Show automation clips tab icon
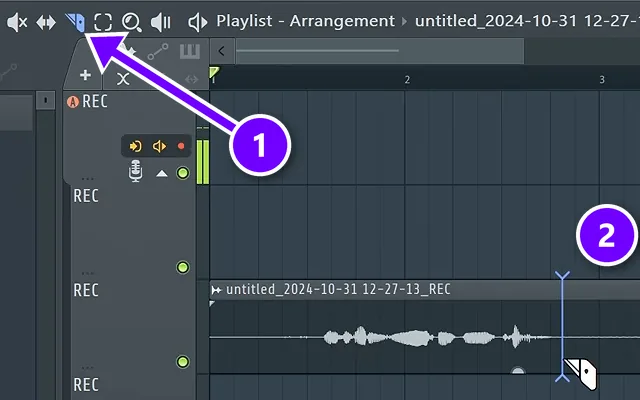Viewport: 640px width, 400px height. pyautogui.click(x=158, y=51)
